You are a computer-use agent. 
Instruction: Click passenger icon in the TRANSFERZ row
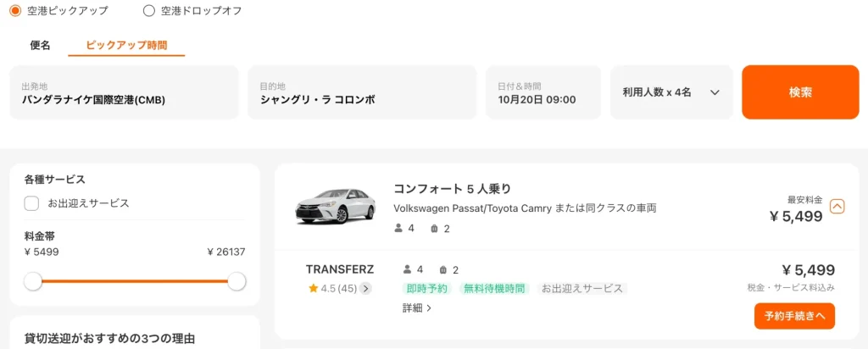[x=407, y=270]
